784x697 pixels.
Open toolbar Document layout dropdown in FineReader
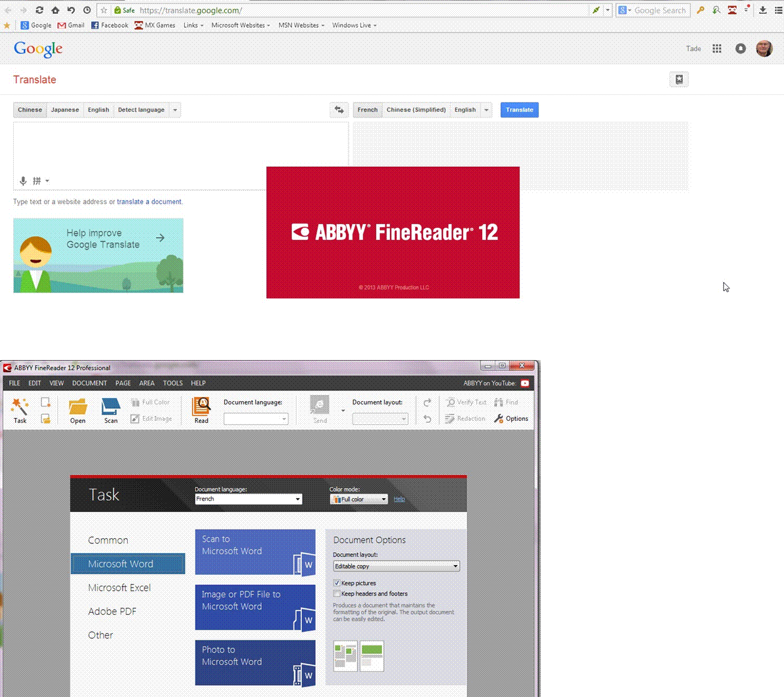380,419
